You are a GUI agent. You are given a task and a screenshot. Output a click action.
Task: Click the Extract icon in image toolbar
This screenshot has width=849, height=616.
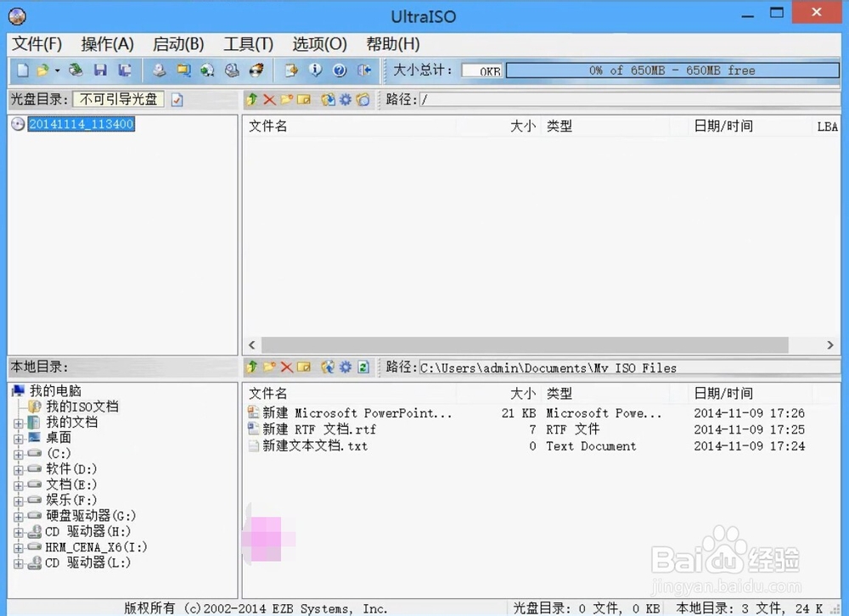(x=328, y=99)
